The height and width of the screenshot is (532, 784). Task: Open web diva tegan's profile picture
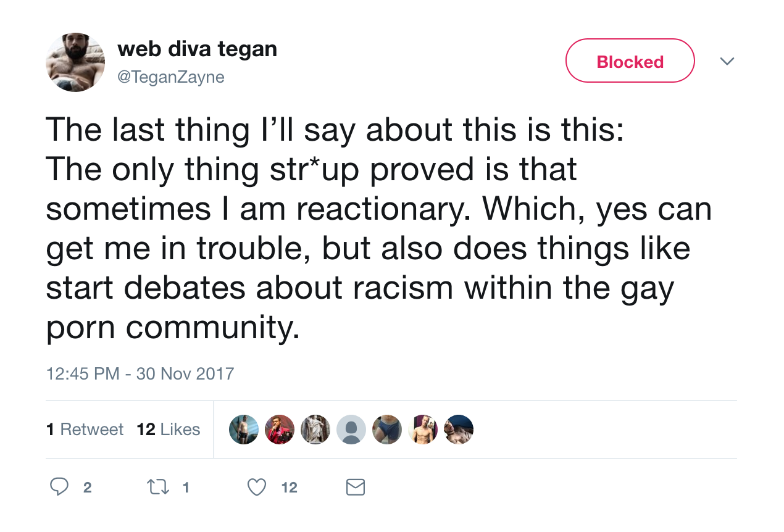click(75, 62)
